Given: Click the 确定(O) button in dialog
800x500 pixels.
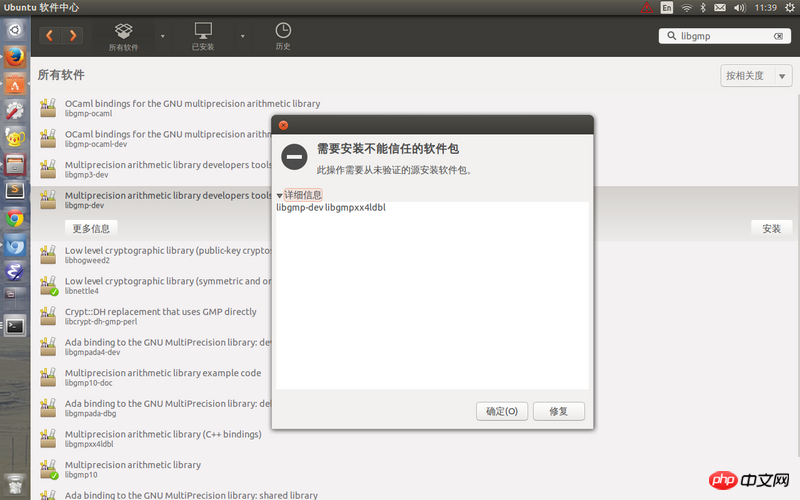Looking at the screenshot, I should pyautogui.click(x=502, y=411).
